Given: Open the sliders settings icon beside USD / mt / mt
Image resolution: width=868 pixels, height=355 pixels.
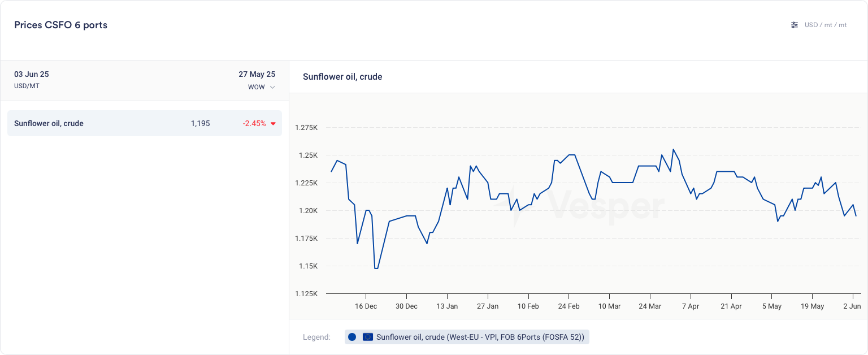Looking at the screenshot, I should pyautogui.click(x=795, y=25).
